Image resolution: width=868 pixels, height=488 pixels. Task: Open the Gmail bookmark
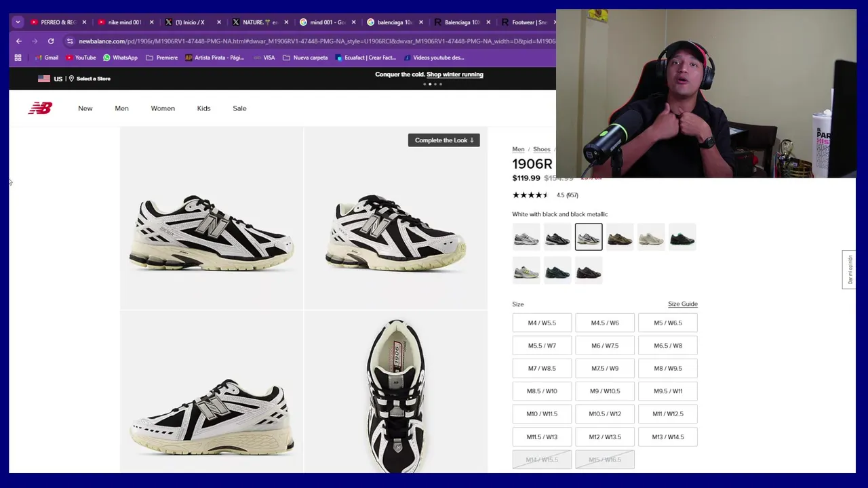click(x=46, y=58)
